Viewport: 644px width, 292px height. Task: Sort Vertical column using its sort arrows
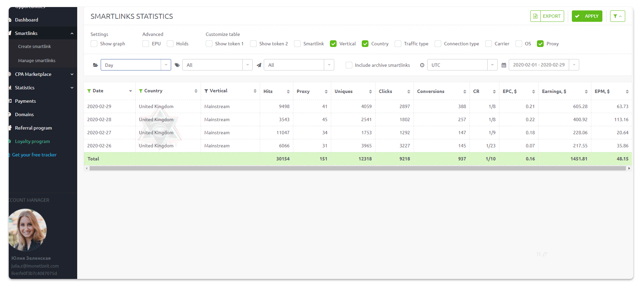tap(255, 91)
